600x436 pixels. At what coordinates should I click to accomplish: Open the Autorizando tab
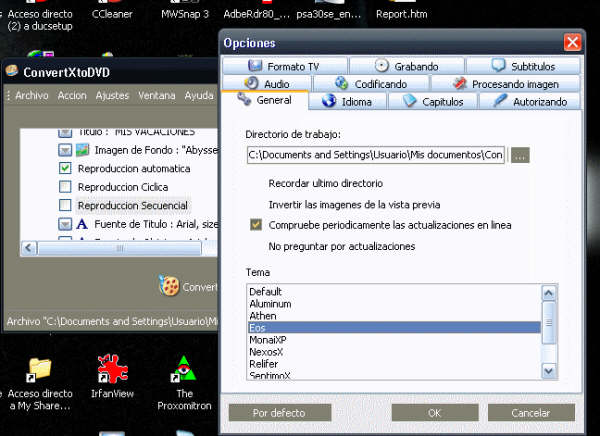coord(530,101)
